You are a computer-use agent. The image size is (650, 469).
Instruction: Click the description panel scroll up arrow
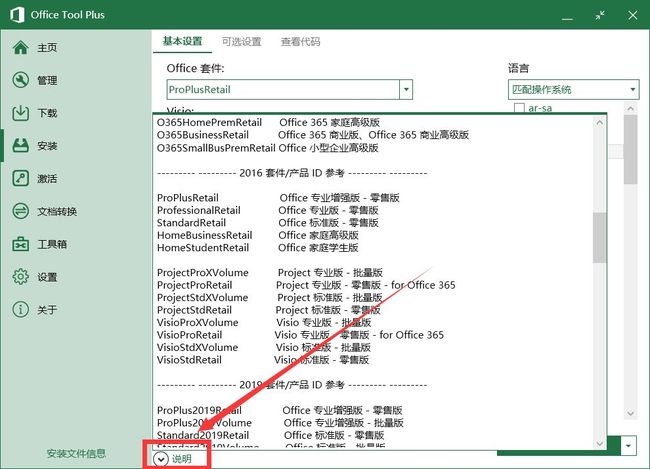[599, 123]
